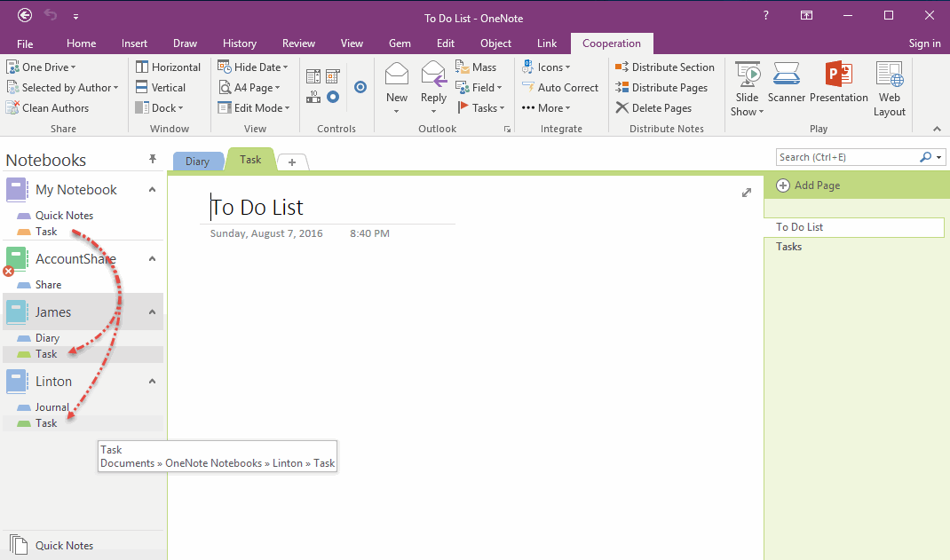Click Distribute Pages
Screen dimensions: 950x560
(x=661, y=88)
